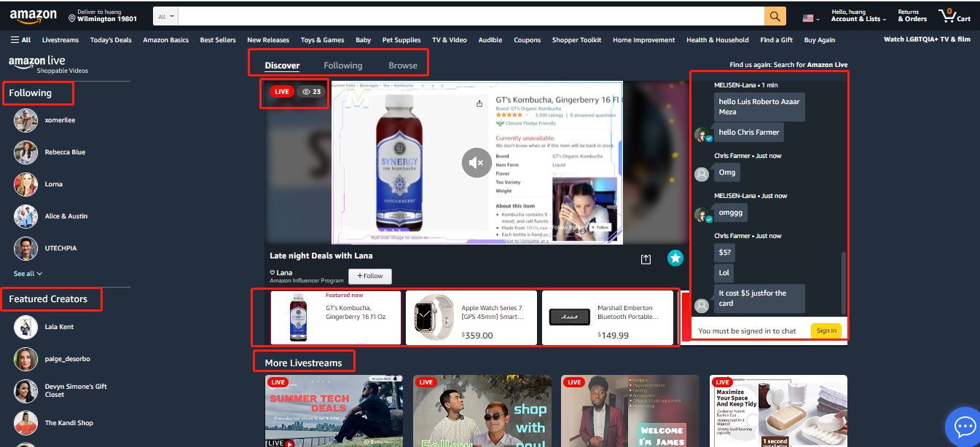Click the Lana creator name link

click(x=284, y=272)
